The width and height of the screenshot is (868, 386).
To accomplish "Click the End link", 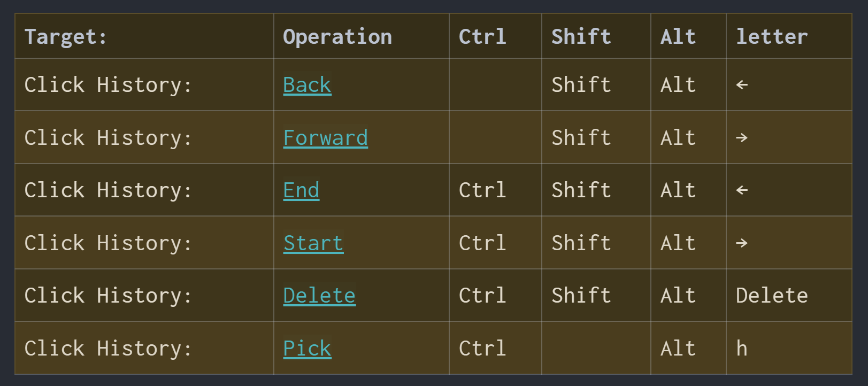I will pos(301,190).
